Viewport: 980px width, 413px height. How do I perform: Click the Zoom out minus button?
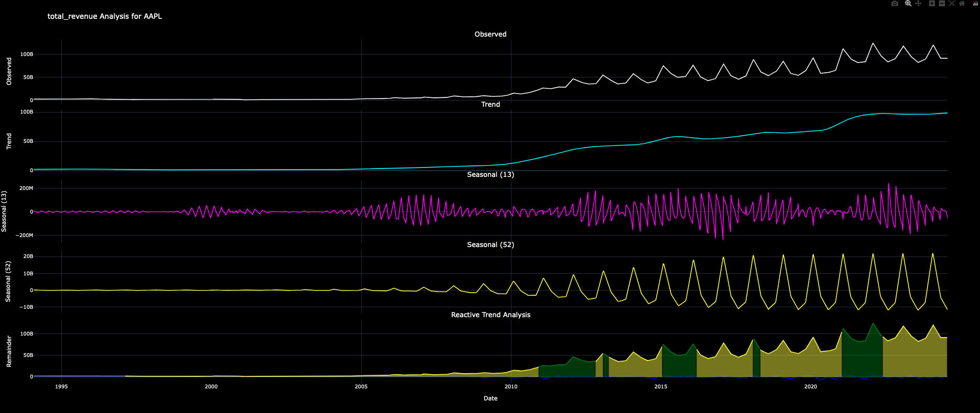[x=942, y=4]
